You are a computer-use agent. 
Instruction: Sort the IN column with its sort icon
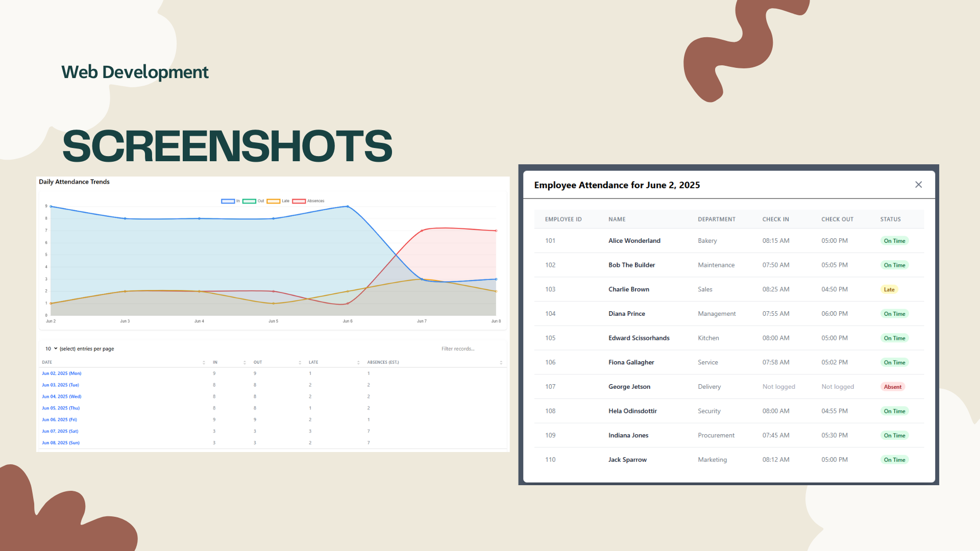click(244, 362)
